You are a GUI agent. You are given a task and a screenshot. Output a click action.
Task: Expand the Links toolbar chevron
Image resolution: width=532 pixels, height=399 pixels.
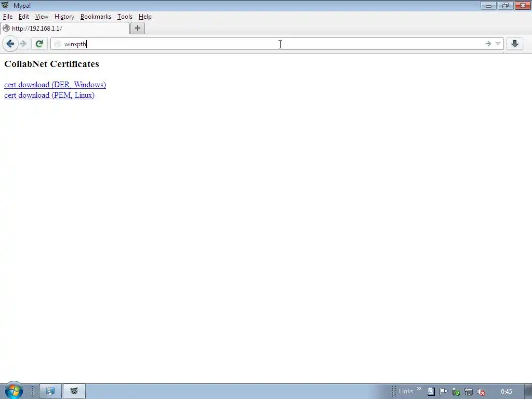(419, 389)
